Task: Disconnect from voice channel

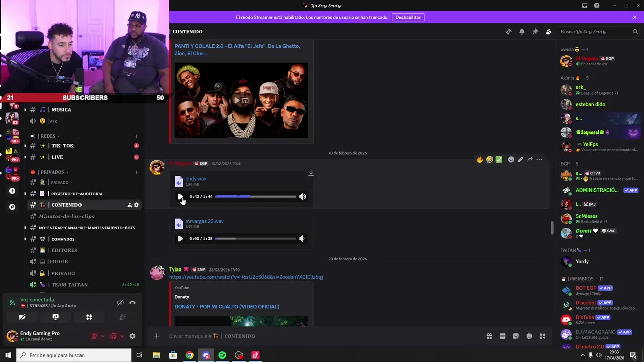Action: click(x=132, y=303)
